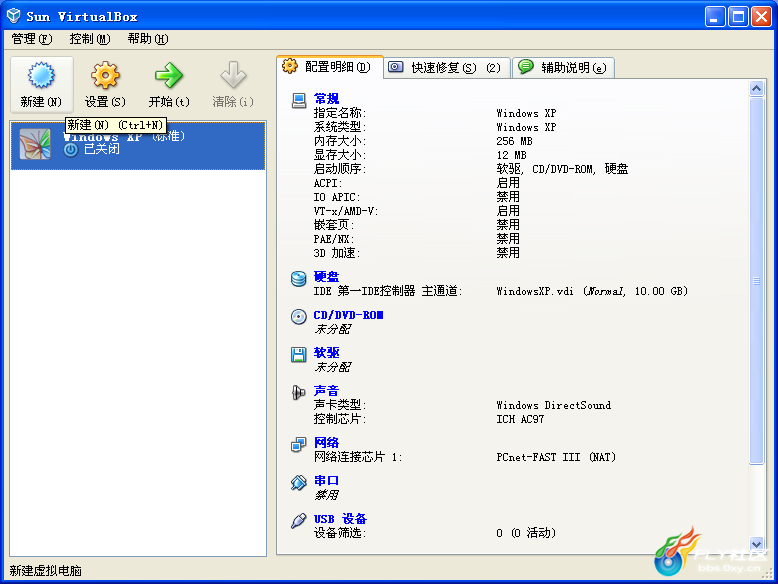The height and width of the screenshot is (584, 778).
Task: Click the 新建 (New) toolbar icon
Action: [41, 75]
